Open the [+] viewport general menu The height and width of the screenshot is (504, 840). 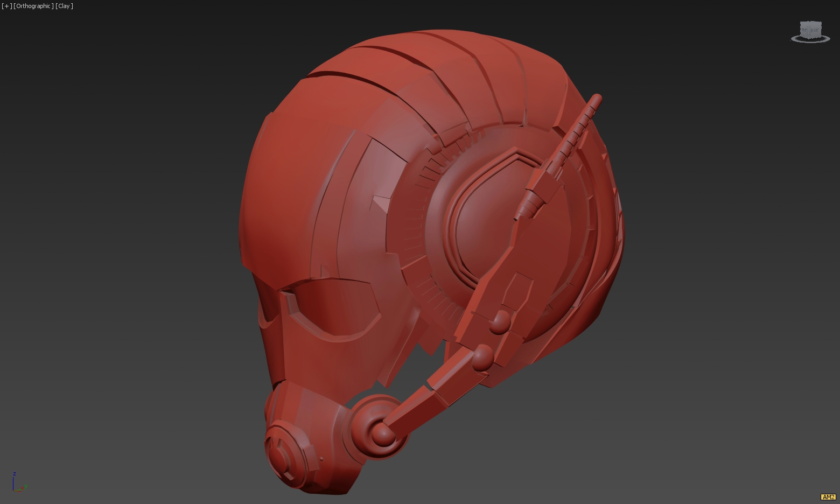pyautogui.click(x=6, y=6)
